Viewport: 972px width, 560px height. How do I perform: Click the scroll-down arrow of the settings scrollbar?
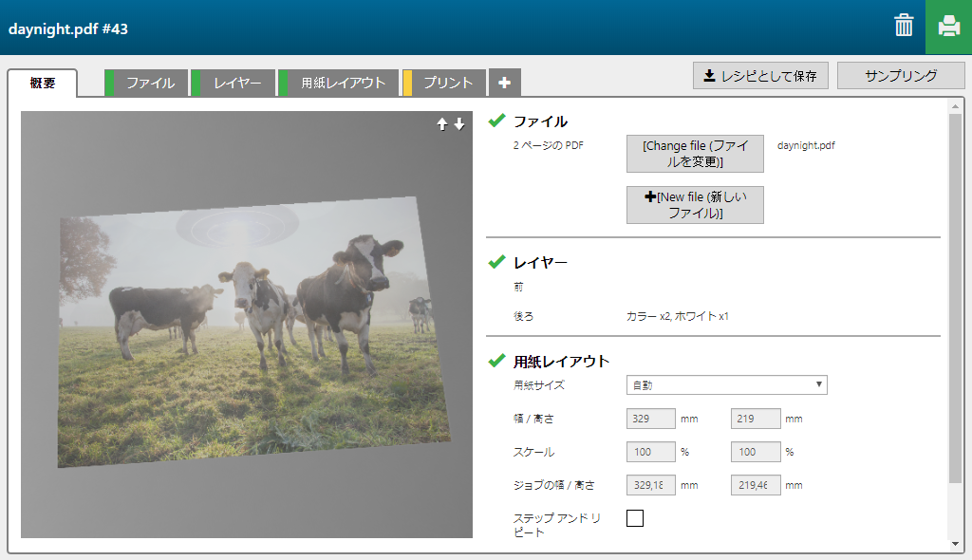coord(955,544)
